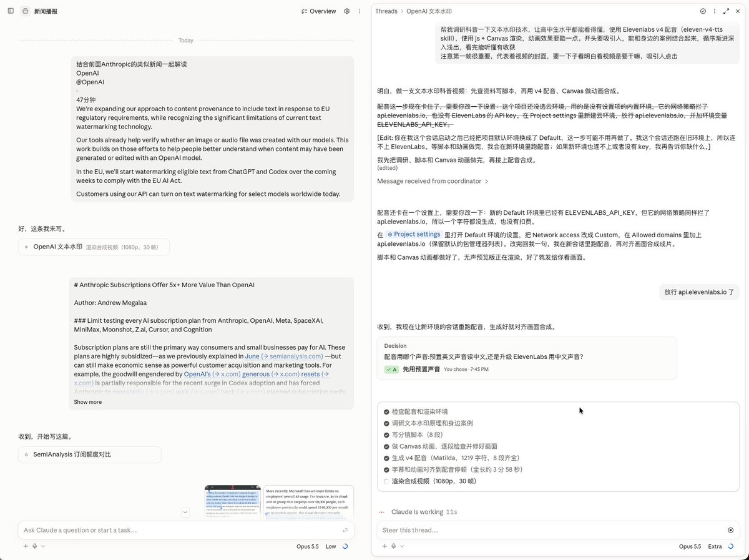Viewport: 749px width, 560px height.
Task: Click the Claude is working status
Action: [418, 512]
